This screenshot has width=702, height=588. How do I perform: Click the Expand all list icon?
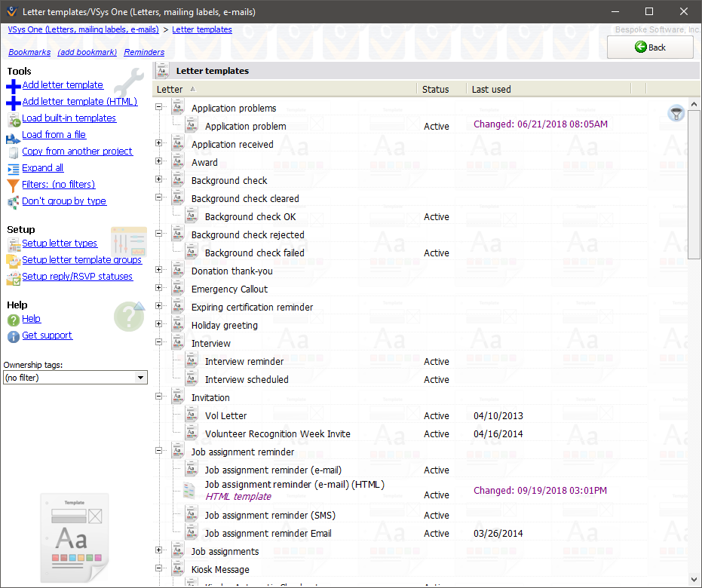(x=13, y=167)
